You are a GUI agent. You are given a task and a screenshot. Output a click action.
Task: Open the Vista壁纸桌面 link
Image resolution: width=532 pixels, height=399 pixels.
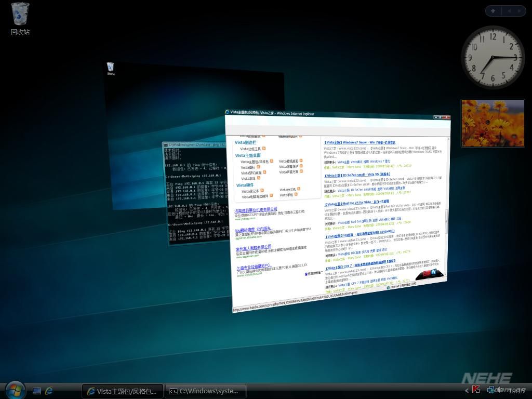point(288,161)
